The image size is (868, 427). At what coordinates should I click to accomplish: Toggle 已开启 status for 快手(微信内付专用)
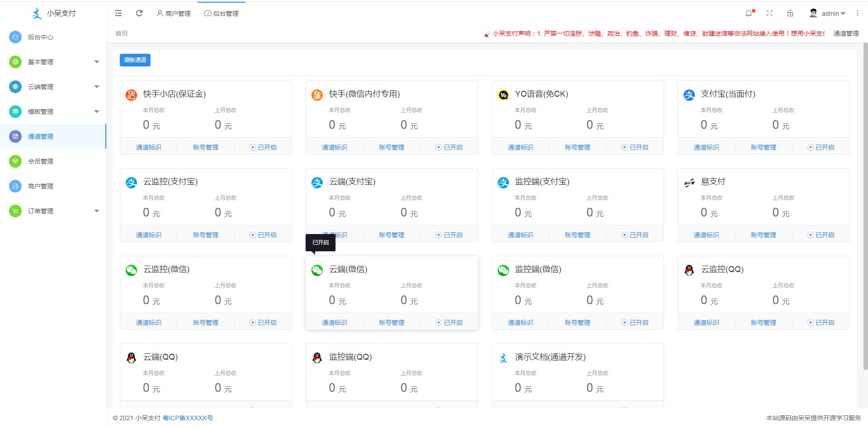click(449, 147)
